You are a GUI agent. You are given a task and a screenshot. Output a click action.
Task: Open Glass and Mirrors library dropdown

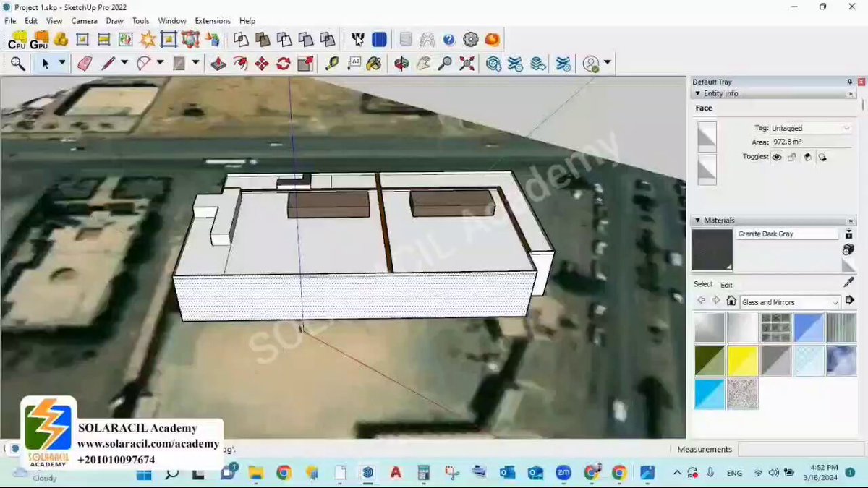click(x=790, y=302)
